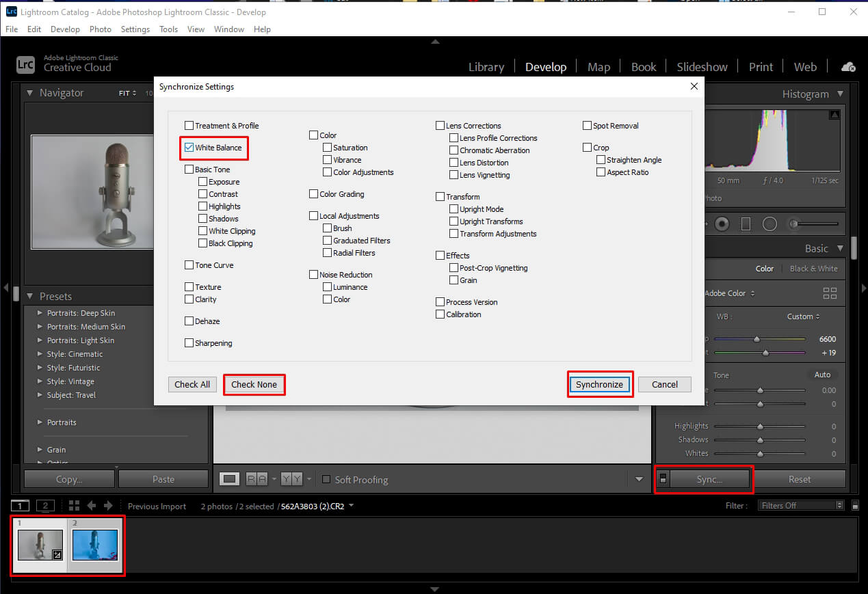Open toolbar content menu triangle
The height and width of the screenshot is (594, 868).
click(x=639, y=479)
